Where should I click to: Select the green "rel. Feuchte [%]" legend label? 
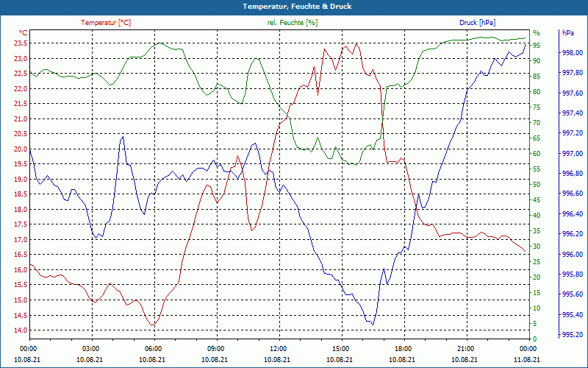pyautogui.click(x=293, y=23)
